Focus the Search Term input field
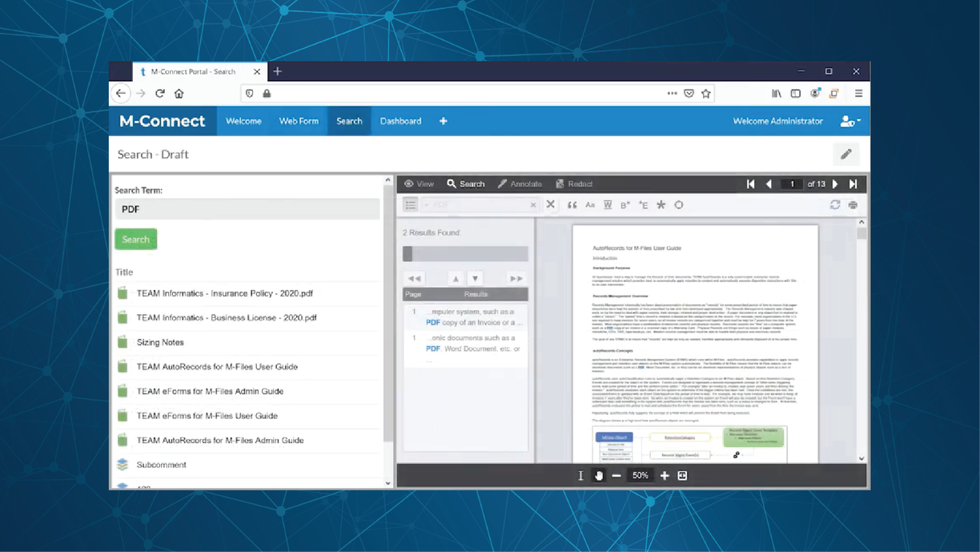The image size is (980, 552). (x=247, y=209)
